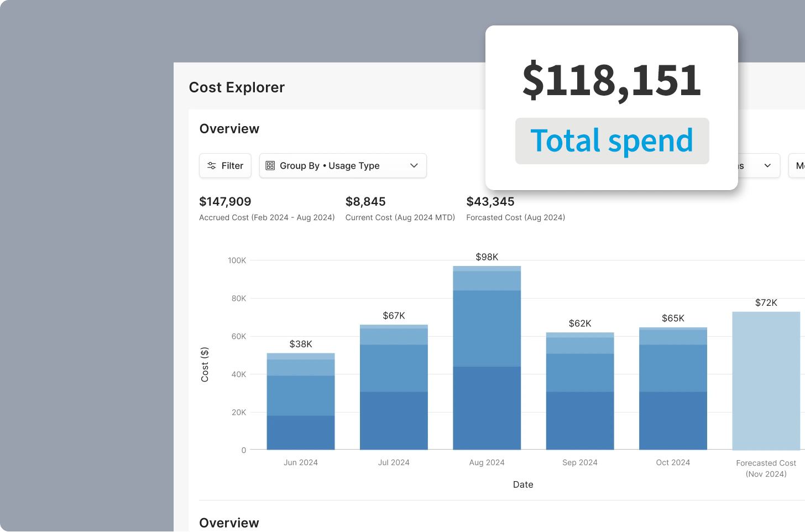Click the chevron on the partially visible right dropdown
This screenshot has width=805, height=532.
pyautogui.click(x=767, y=165)
